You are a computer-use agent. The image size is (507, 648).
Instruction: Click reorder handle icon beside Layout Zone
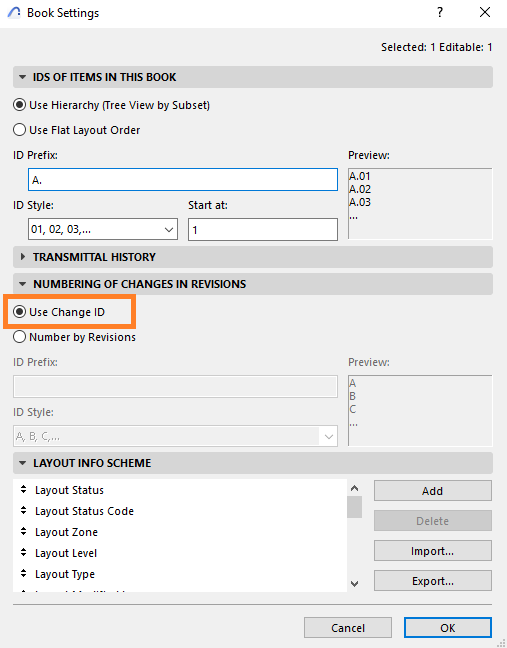click(x=24, y=532)
